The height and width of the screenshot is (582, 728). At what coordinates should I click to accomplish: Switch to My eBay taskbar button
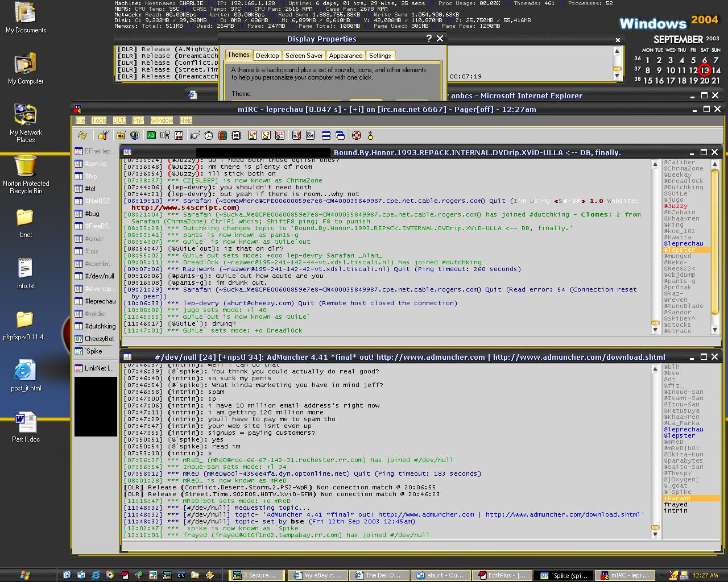(x=317, y=575)
